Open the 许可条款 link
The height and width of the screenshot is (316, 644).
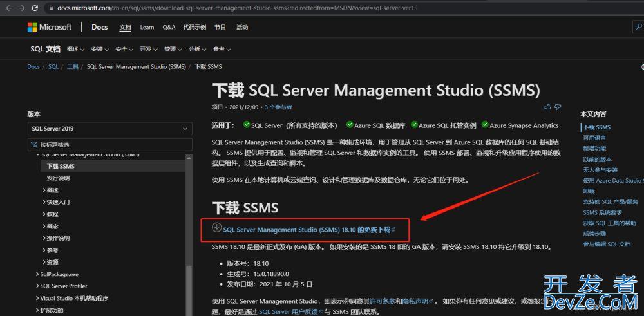[383, 301]
